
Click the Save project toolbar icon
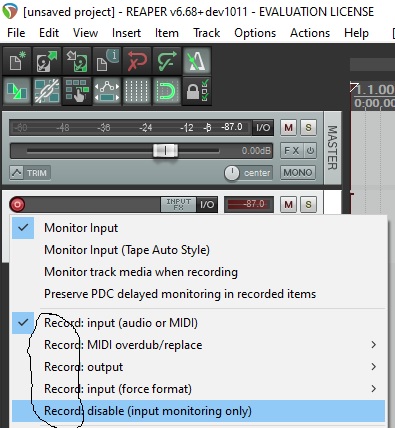[77, 61]
